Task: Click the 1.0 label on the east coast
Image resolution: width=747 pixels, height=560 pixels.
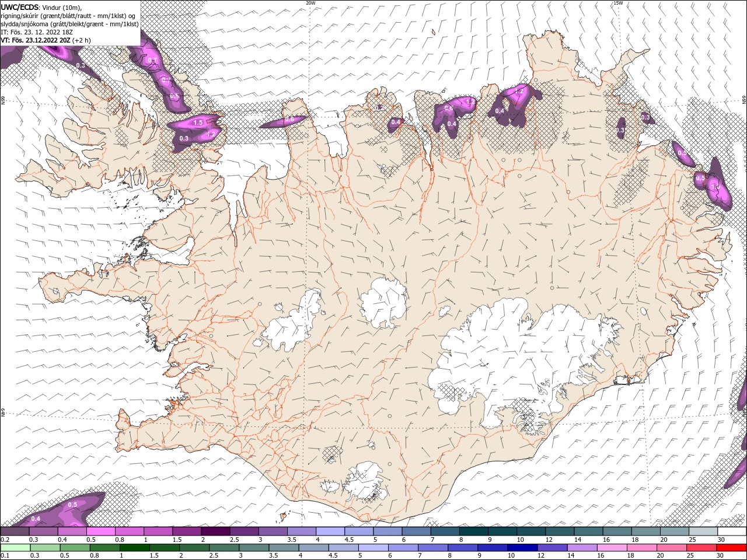Action: click(x=715, y=186)
